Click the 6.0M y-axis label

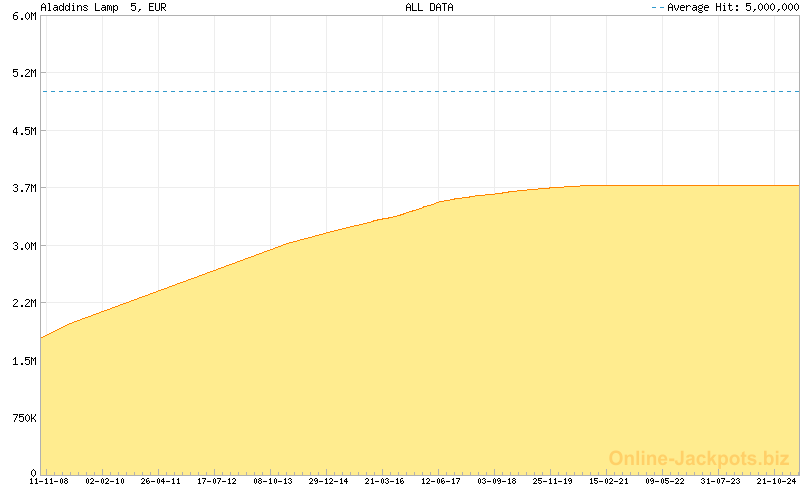click(x=24, y=17)
